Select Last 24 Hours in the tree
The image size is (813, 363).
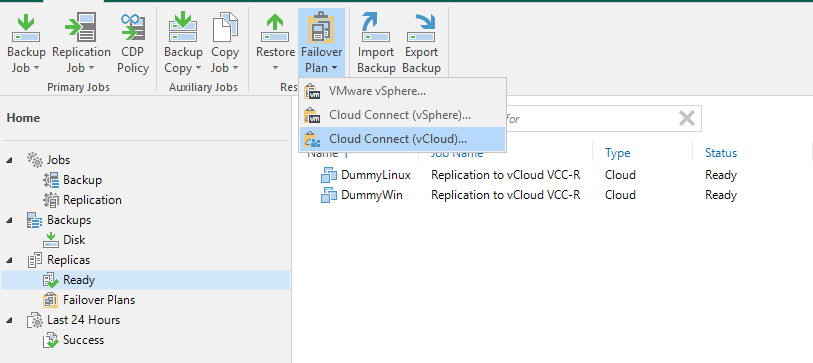83,320
